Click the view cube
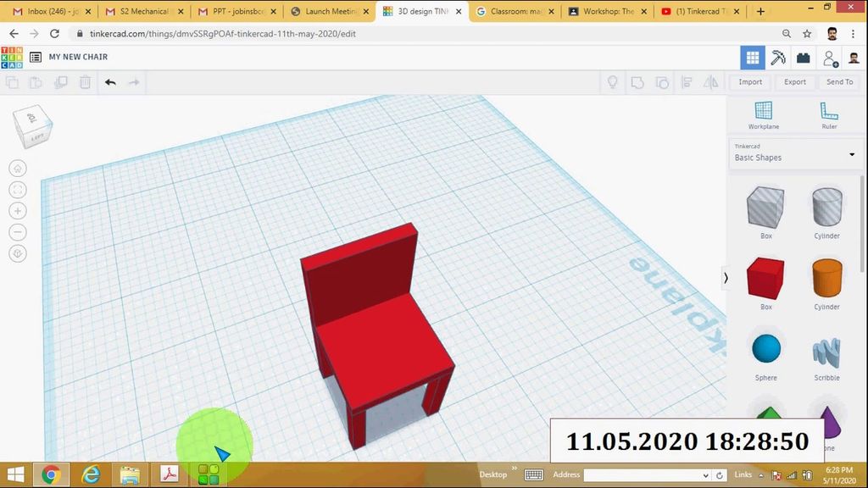This screenshot has width=868, height=488. click(x=32, y=126)
